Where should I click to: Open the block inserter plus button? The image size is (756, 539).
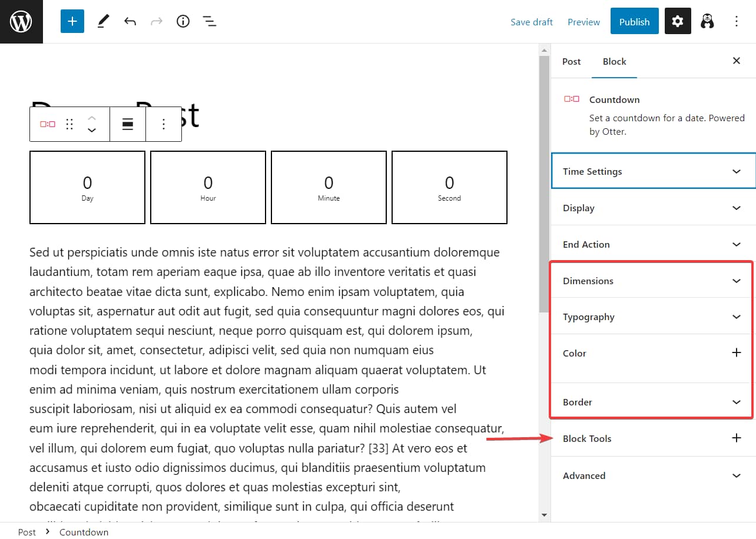click(72, 22)
